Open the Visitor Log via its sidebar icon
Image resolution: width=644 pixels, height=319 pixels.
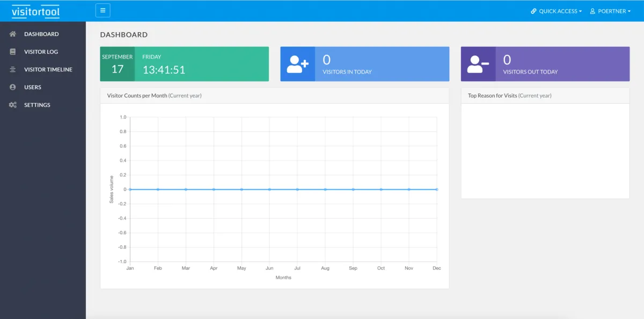click(12, 51)
